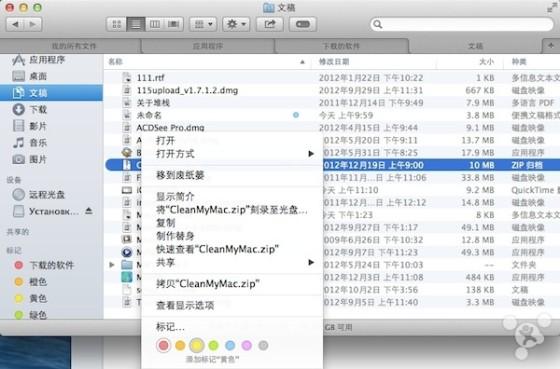Select 文稿 in the sidebar

click(51, 93)
